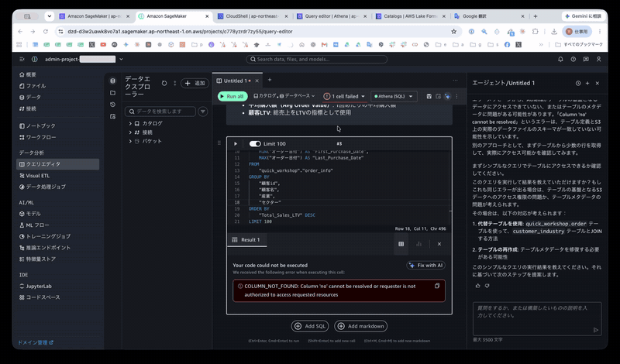The height and width of the screenshot is (364, 620).
Task: Open the user profile icon
Action: (598, 60)
